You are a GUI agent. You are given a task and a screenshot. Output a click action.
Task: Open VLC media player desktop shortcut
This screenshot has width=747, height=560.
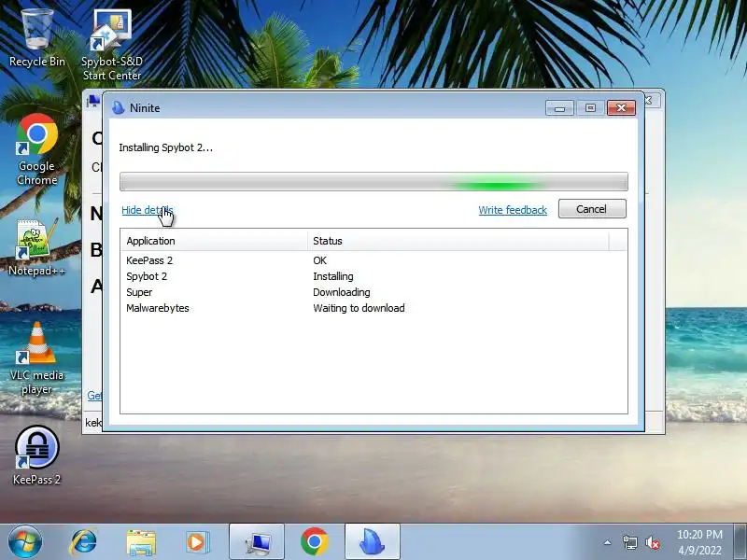(x=36, y=358)
